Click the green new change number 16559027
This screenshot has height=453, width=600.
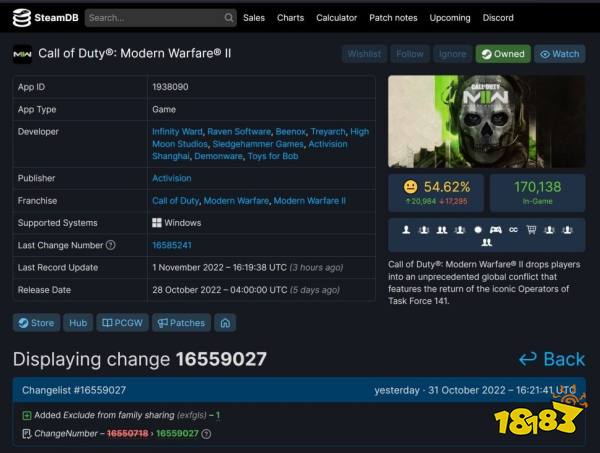point(177,433)
